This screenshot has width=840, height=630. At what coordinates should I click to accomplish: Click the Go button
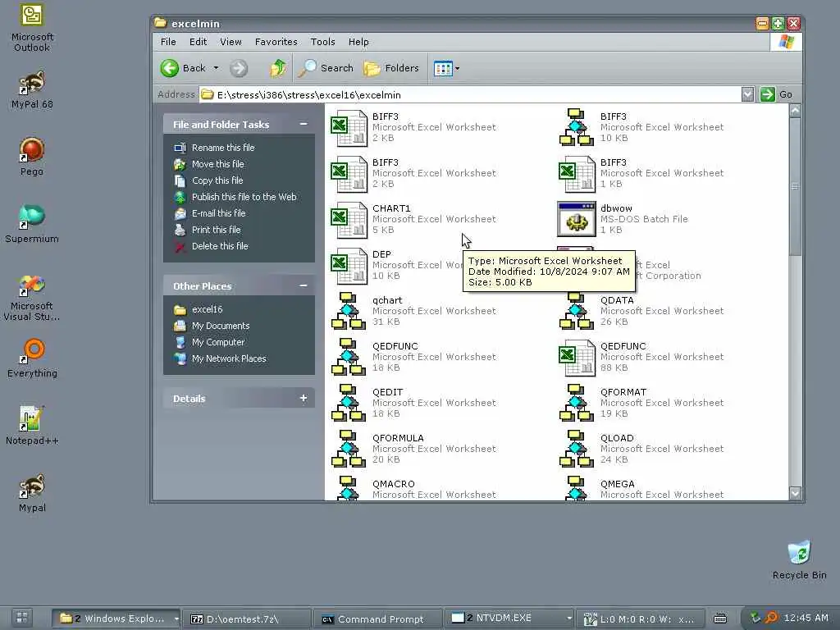point(776,94)
